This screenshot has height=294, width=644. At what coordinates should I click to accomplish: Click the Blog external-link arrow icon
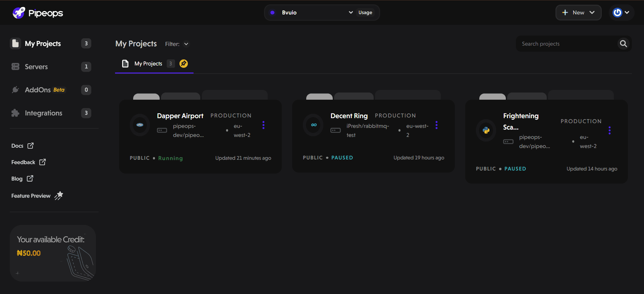[30, 179]
